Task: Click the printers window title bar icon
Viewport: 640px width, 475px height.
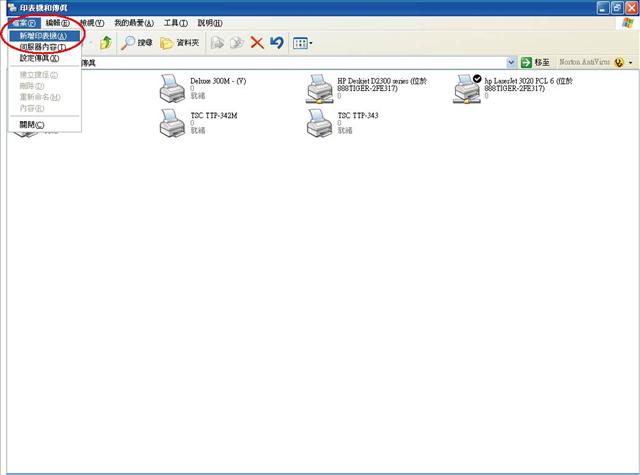Action: [x=12, y=7]
